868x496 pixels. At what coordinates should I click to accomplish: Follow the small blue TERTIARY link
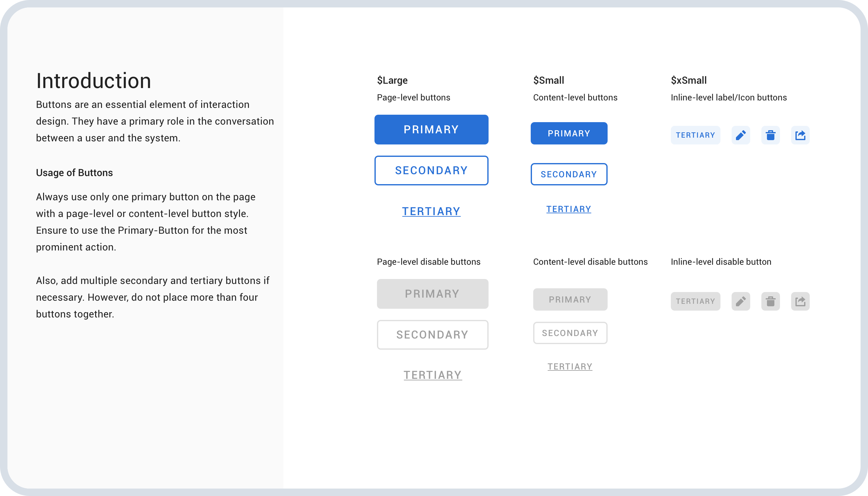569,209
